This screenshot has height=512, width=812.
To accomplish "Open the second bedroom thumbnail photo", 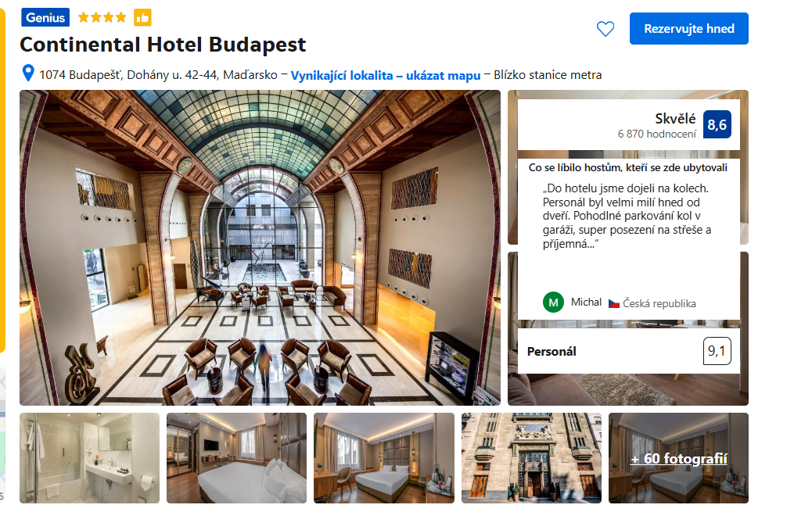I will tap(237, 458).
